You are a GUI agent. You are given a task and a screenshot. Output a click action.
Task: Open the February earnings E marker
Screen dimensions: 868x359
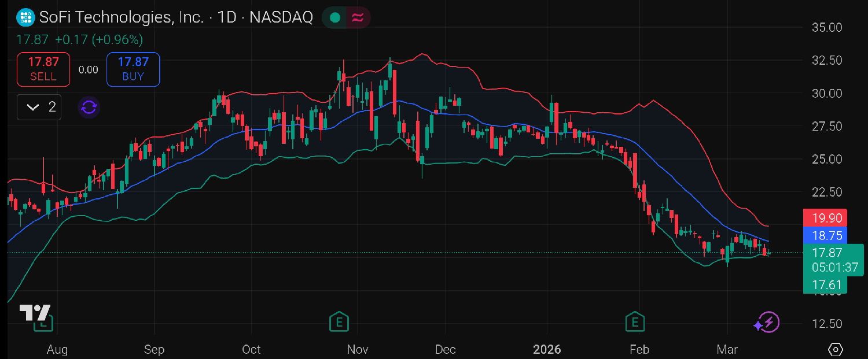pyautogui.click(x=635, y=321)
